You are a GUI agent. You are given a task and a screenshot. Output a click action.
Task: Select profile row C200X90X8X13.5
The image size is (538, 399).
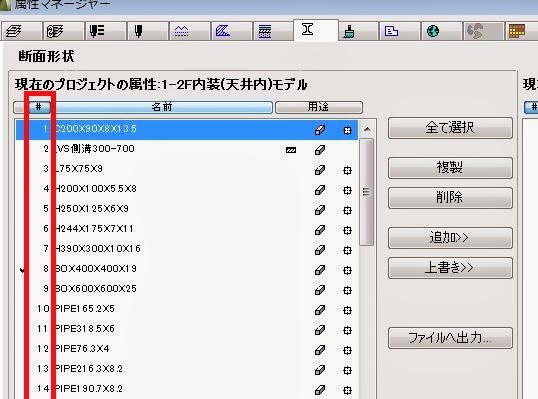tap(187, 129)
